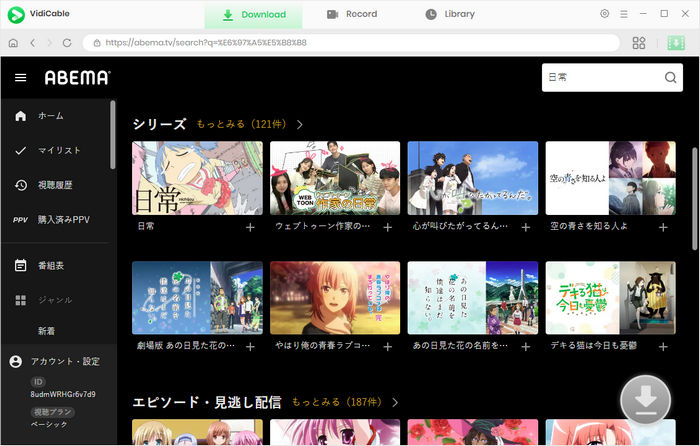Image resolution: width=700 pixels, height=446 pixels.
Task: Click the ABEMA logo
Action: [x=77, y=78]
